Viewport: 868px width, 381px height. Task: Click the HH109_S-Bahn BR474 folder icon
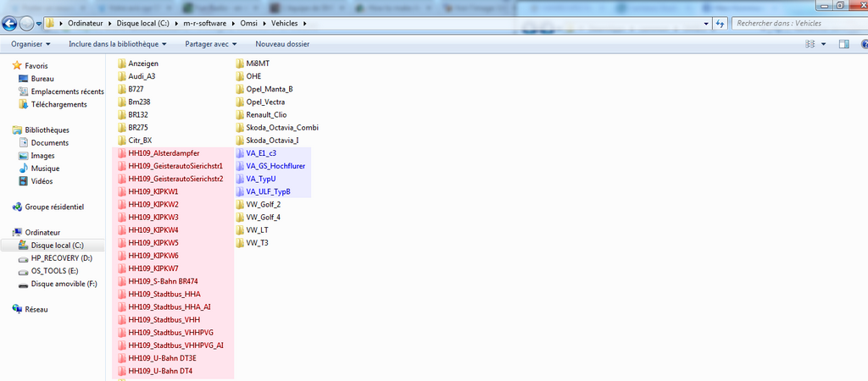(x=122, y=281)
